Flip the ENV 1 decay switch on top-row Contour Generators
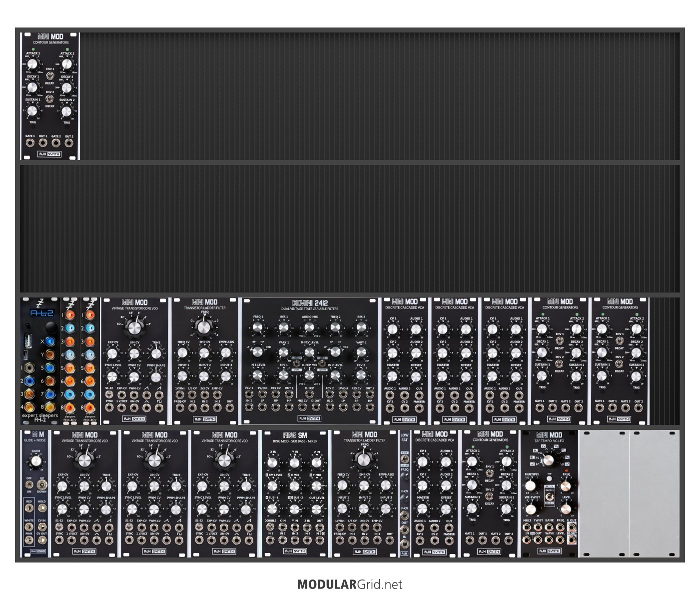Screen dimensions: 700x595 (50, 76)
